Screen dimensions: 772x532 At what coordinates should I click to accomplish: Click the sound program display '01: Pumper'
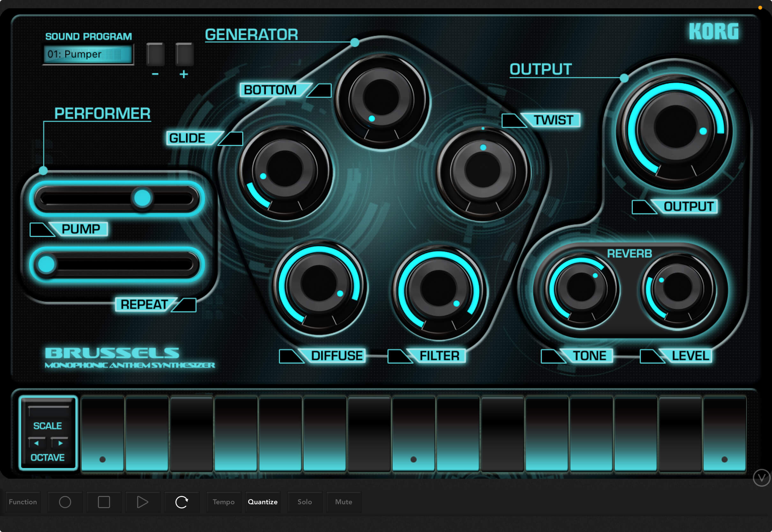88,54
